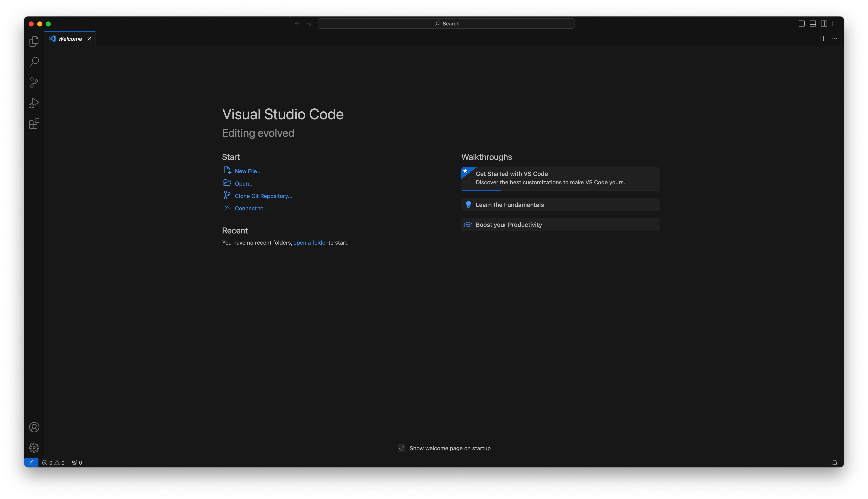This screenshot has height=499, width=868.
Task: Open editor More Actions ellipsis
Action: (x=834, y=39)
